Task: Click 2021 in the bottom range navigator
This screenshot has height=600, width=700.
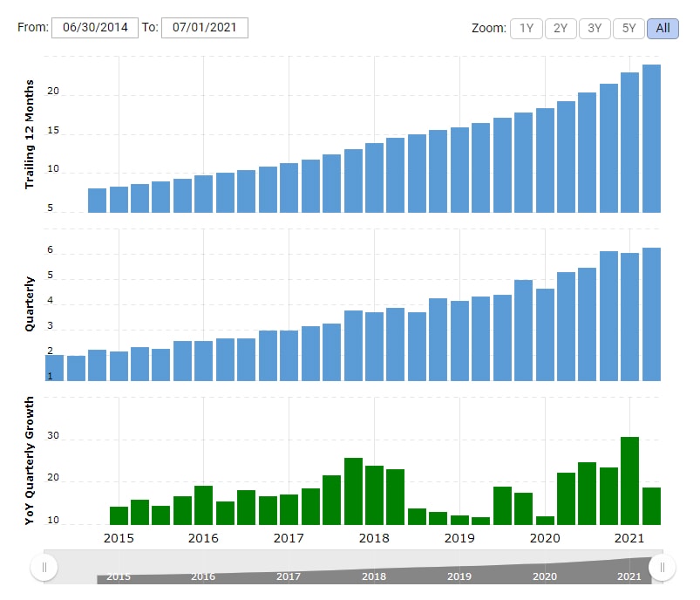Action: coord(629,576)
